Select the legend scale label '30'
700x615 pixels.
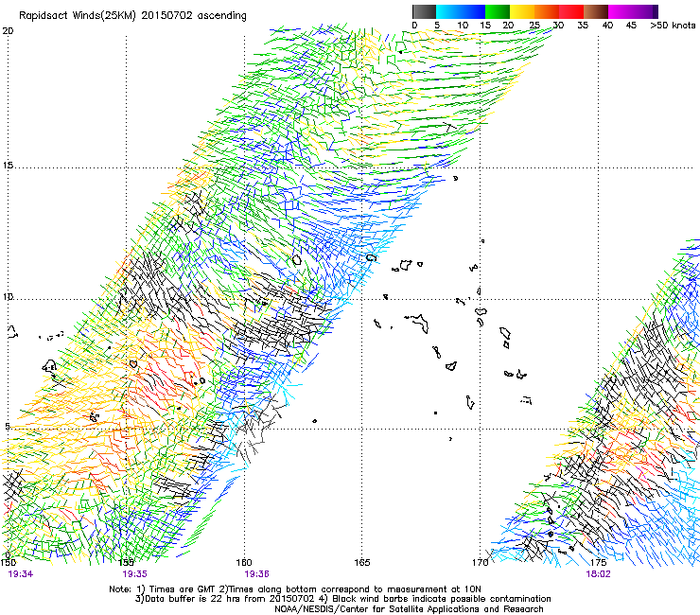(558, 26)
